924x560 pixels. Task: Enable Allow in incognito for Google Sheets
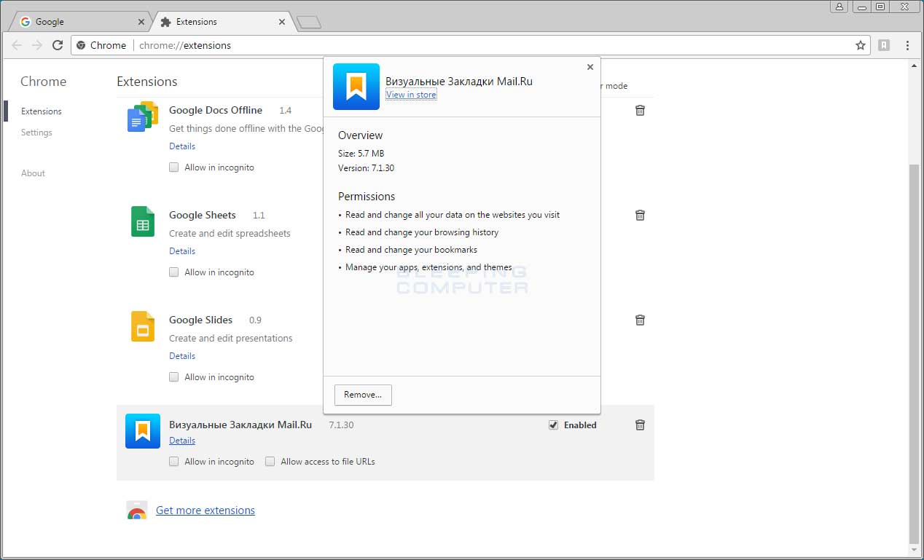[x=173, y=272]
